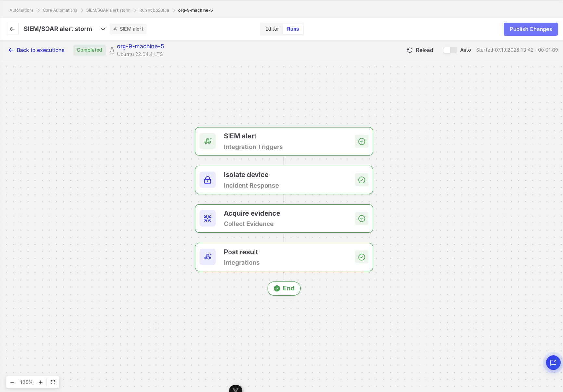The height and width of the screenshot is (392, 563).
Task: Select the End node
Action: [284, 288]
